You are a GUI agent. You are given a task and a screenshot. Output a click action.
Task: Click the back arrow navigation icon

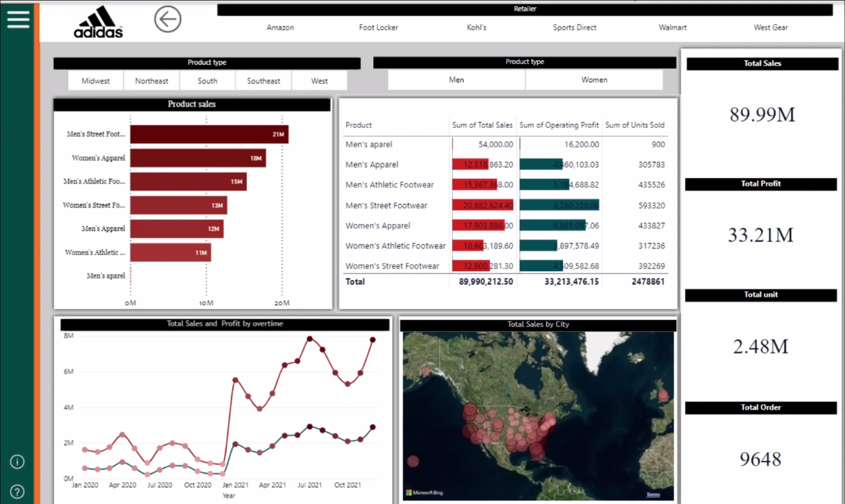tap(167, 20)
